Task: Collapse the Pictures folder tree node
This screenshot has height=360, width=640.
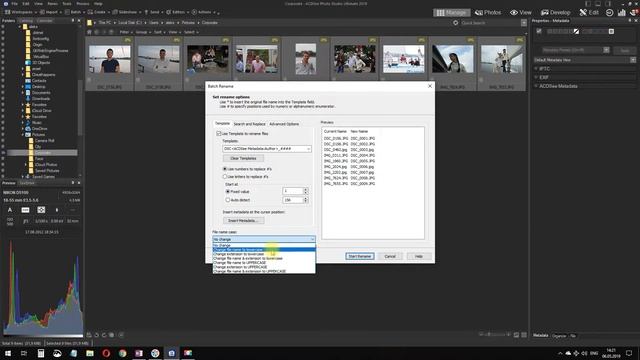Action: coord(23,135)
